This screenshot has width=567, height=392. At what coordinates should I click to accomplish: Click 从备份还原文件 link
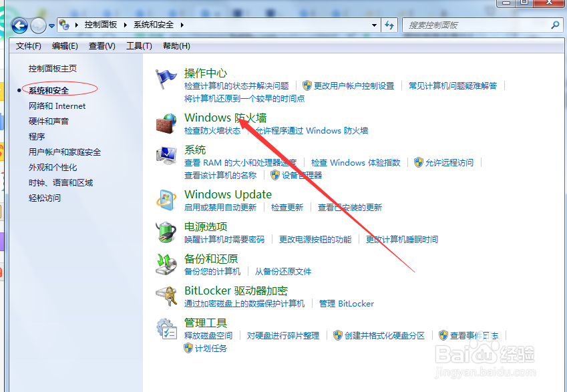pyautogui.click(x=283, y=271)
